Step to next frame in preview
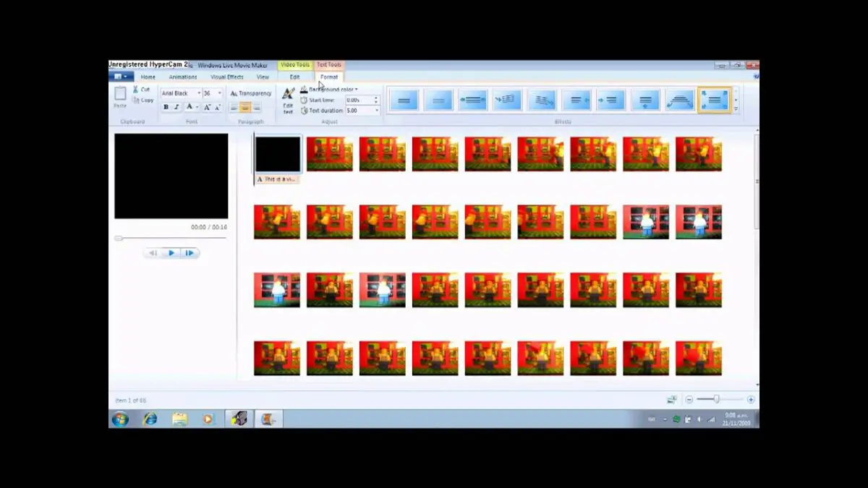868x488 pixels. (190, 253)
